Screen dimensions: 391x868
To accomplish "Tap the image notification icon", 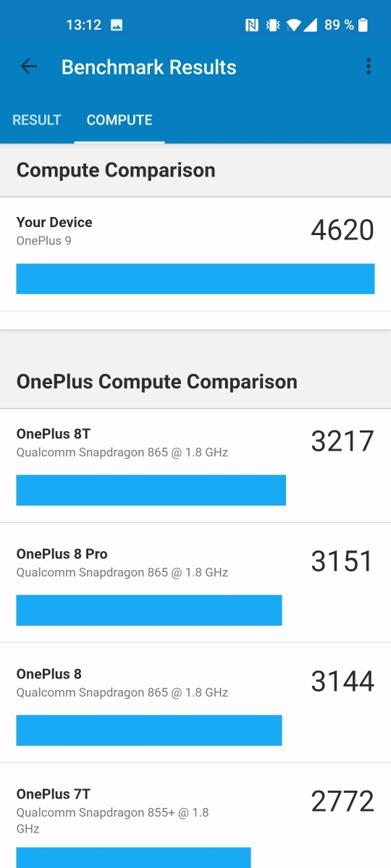I will tap(116, 25).
